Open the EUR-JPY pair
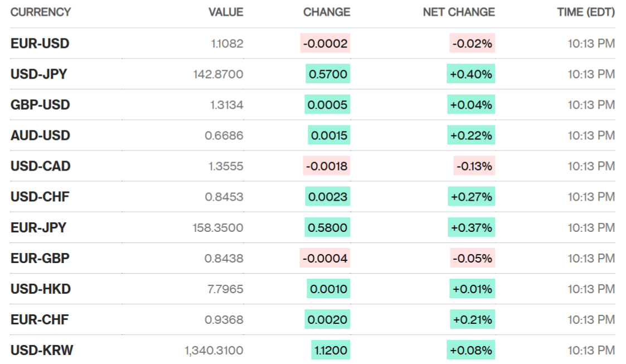 coord(38,227)
